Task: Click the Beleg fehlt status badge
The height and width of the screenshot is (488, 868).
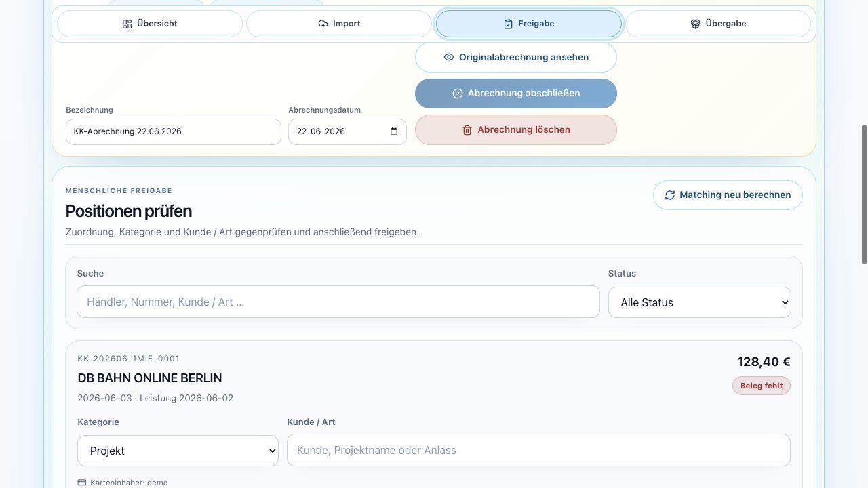Action: coord(761,386)
